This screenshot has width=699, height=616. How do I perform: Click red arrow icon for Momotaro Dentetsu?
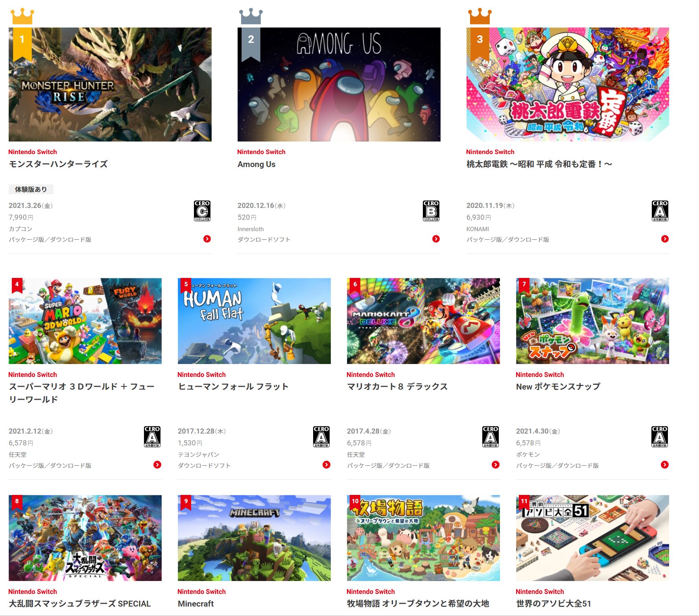click(x=665, y=239)
